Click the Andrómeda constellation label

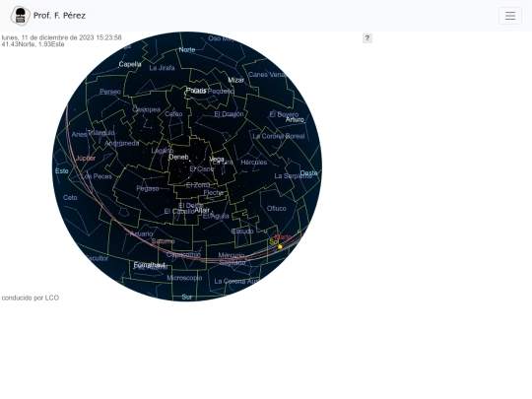click(122, 143)
